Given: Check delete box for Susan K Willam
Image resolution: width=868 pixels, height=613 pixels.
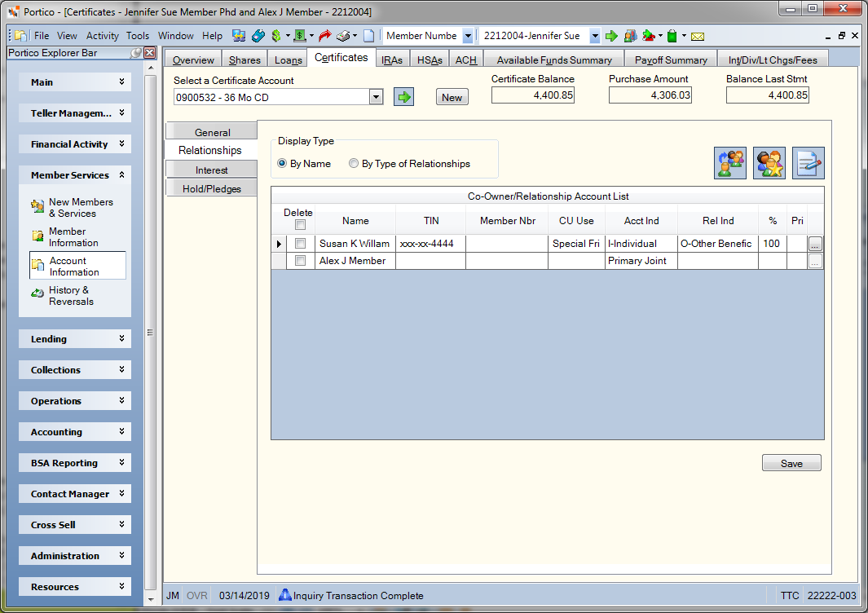Looking at the screenshot, I should 300,243.
